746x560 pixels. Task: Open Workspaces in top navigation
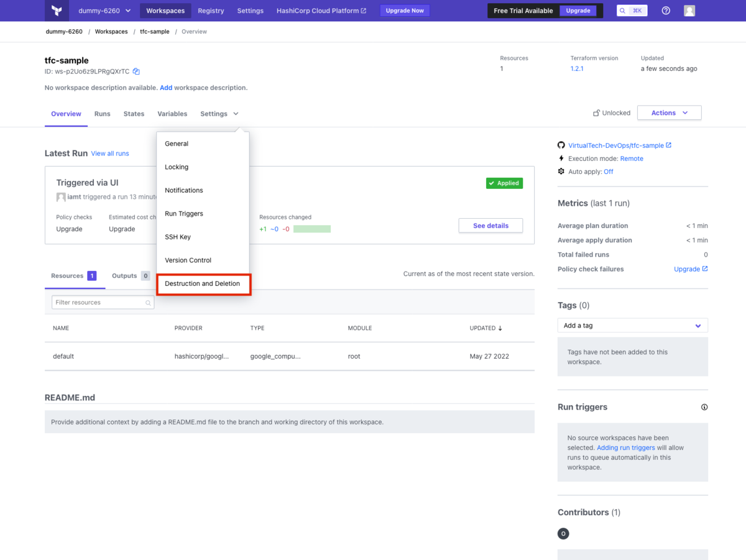[x=165, y=11]
